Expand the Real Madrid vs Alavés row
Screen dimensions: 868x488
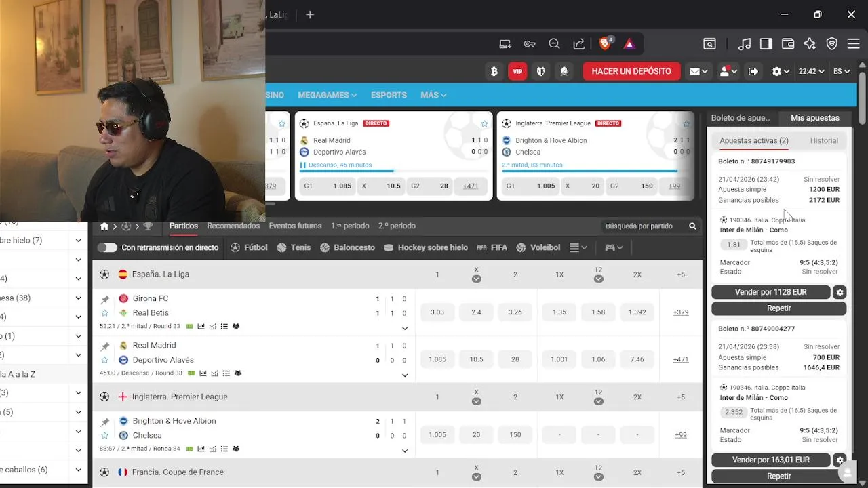point(405,375)
